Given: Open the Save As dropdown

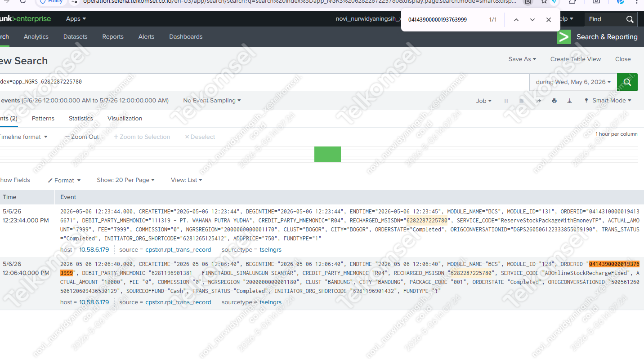Looking at the screenshot, I should click(x=522, y=59).
